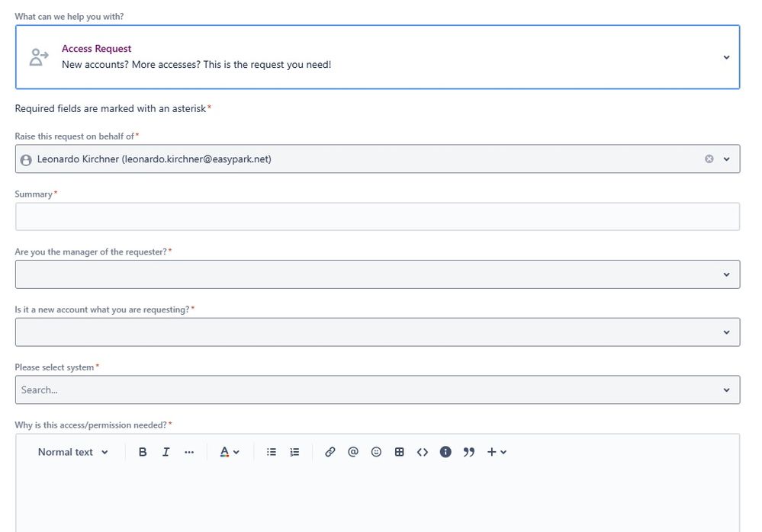Click the 'Why is this access/permission needed?' label
762x532 pixels.
click(91, 425)
